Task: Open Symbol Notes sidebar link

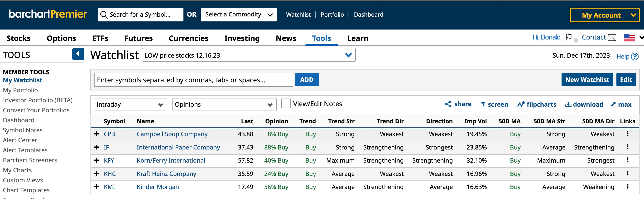Action: (23, 130)
